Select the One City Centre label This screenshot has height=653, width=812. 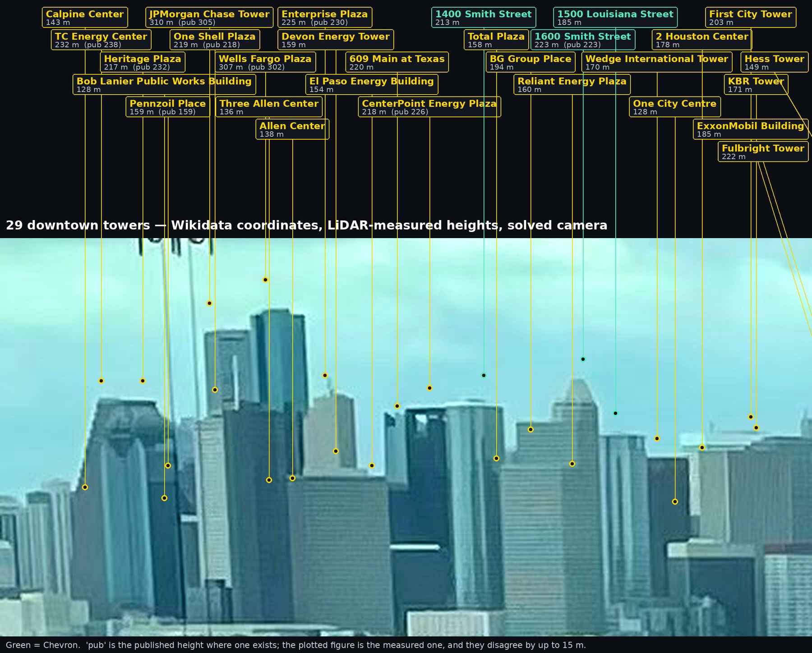tap(675, 107)
